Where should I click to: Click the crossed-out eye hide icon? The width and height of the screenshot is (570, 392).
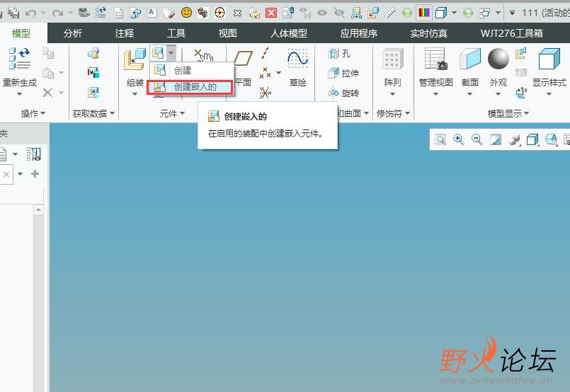[338, 13]
